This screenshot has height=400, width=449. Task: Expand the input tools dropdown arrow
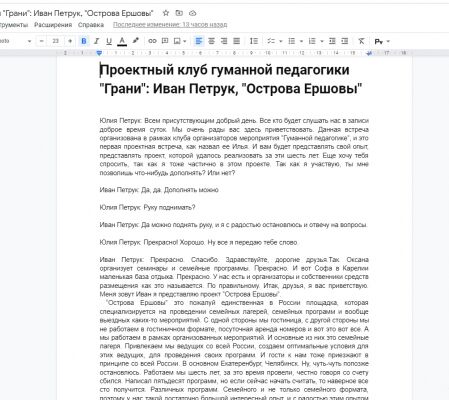[x=388, y=42]
